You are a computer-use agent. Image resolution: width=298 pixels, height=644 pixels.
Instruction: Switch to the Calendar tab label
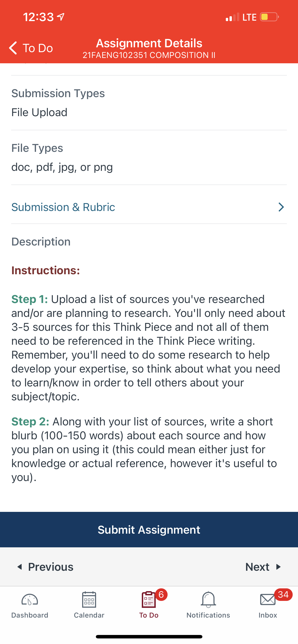(89, 615)
